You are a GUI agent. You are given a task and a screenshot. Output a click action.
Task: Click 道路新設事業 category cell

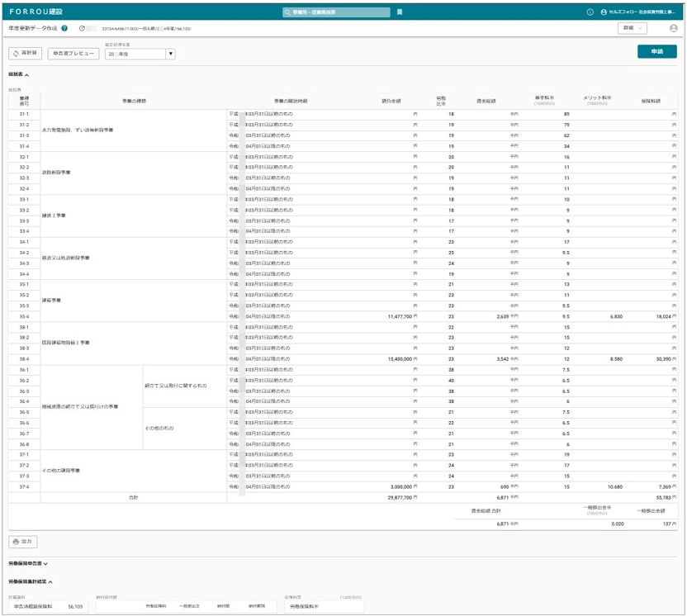[x=134, y=173]
